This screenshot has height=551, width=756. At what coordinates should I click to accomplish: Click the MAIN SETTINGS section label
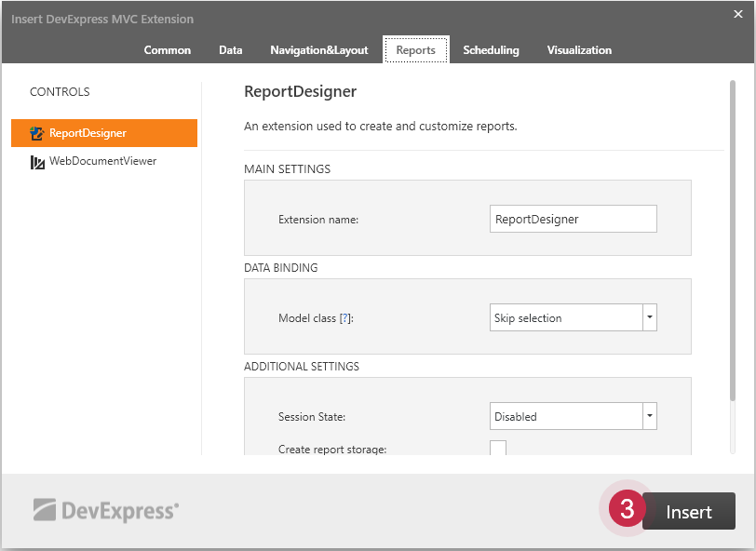(x=288, y=169)
